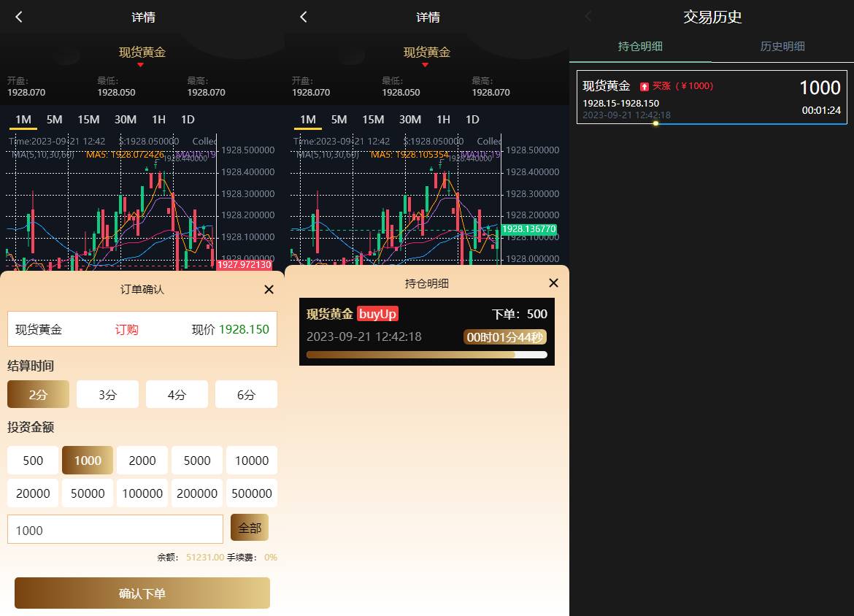Click the Collect favorite icon on the first chart

pos(204,141)
